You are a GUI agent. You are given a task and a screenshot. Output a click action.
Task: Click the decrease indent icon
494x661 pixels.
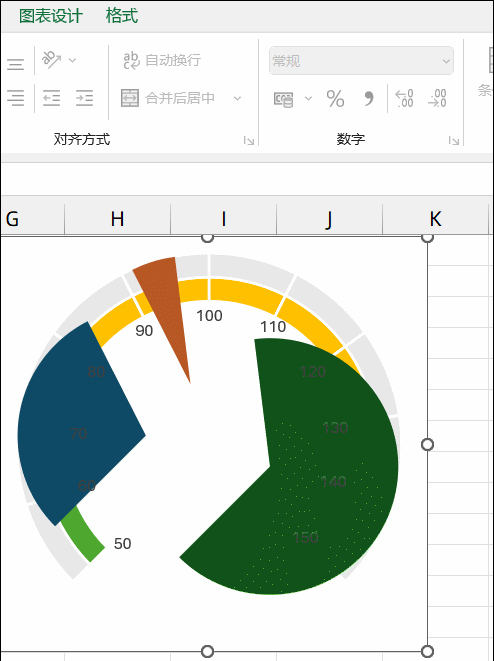51,98
